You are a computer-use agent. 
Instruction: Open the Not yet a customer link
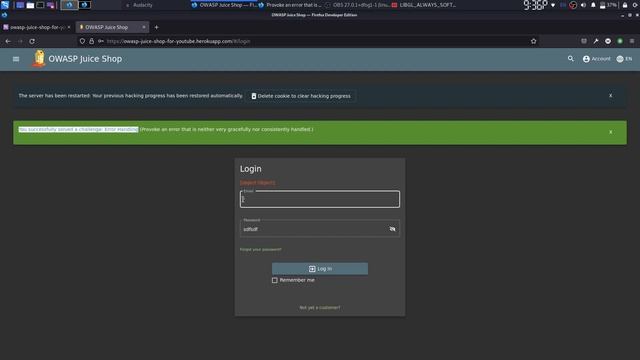320,308
